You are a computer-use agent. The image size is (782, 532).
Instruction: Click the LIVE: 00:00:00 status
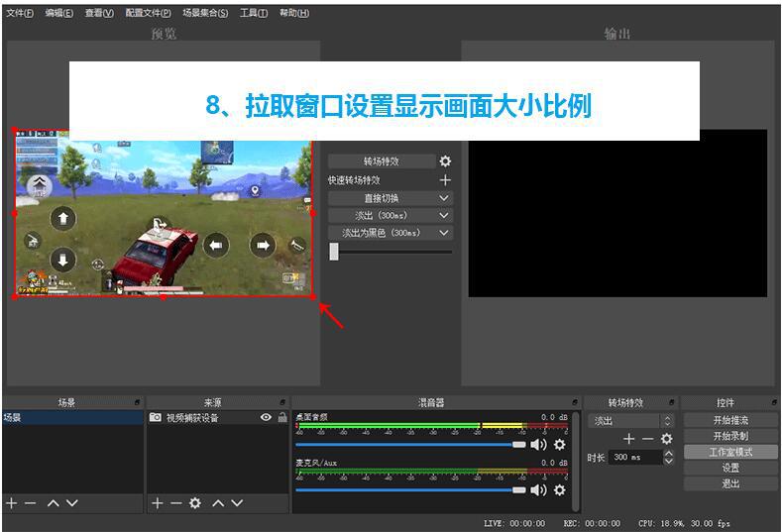click(514, 523)
